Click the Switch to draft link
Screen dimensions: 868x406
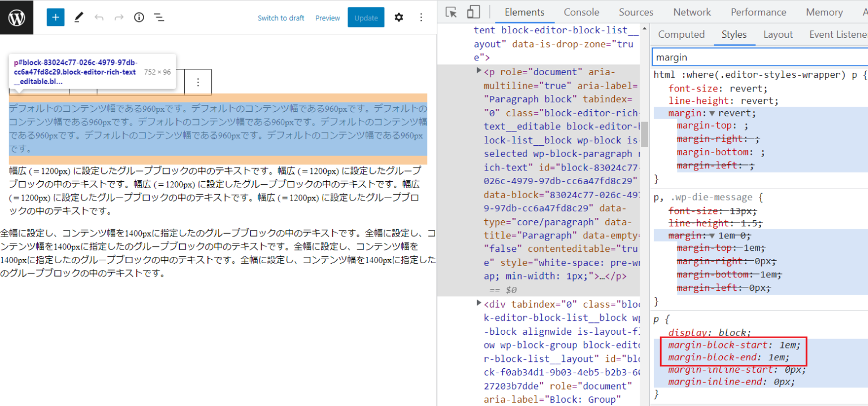click(281, 18)
